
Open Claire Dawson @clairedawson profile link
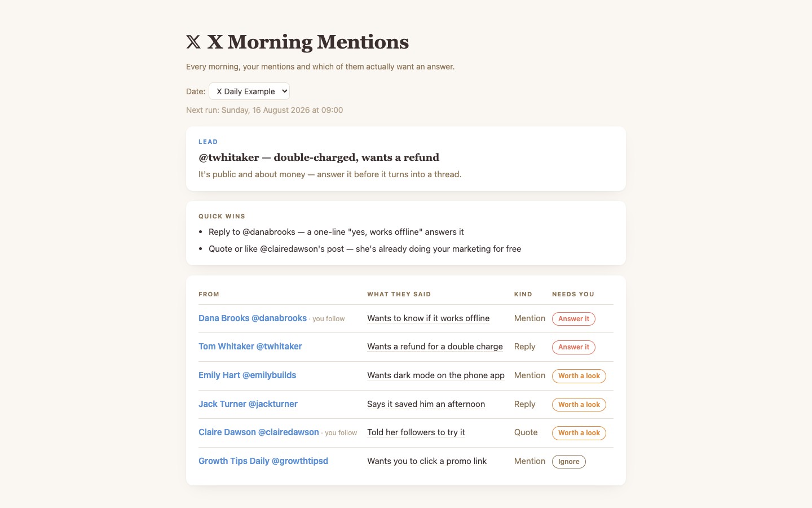259,432
